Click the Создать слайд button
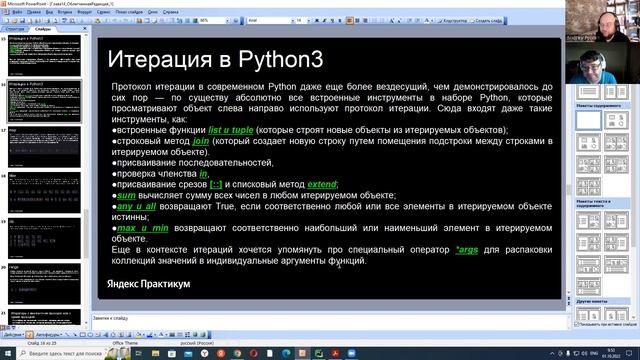The width and height of the screenshot is (640, 360). 487,20
